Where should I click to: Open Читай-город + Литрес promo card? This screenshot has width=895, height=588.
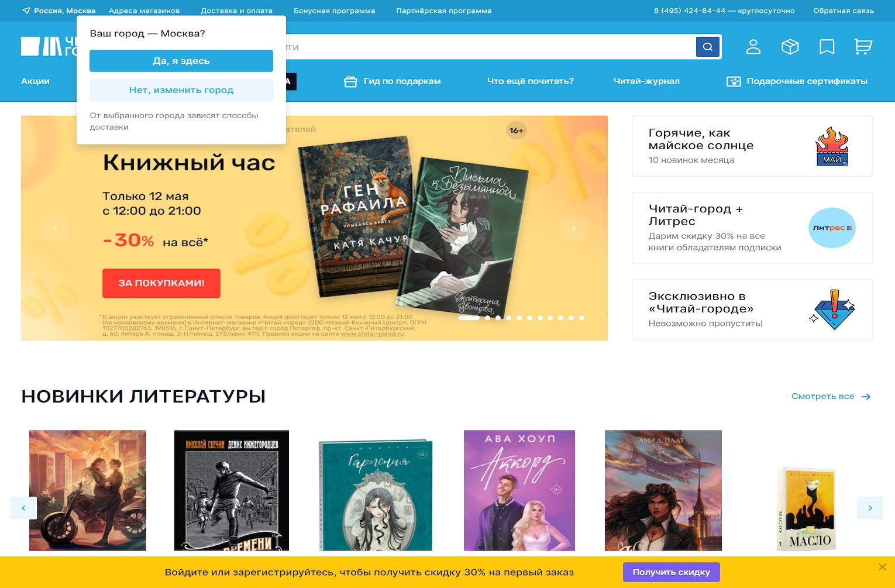pyautogui.click(x=752, y=228)
